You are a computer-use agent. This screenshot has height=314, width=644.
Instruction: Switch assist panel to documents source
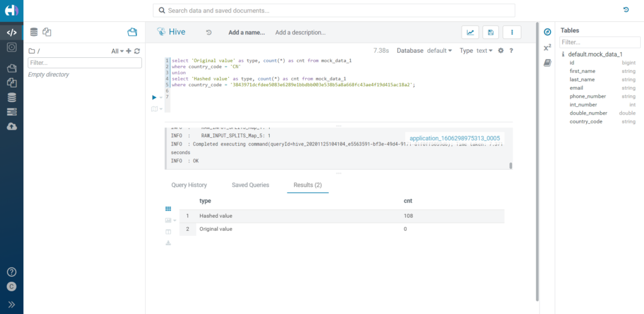click(47, 32)
